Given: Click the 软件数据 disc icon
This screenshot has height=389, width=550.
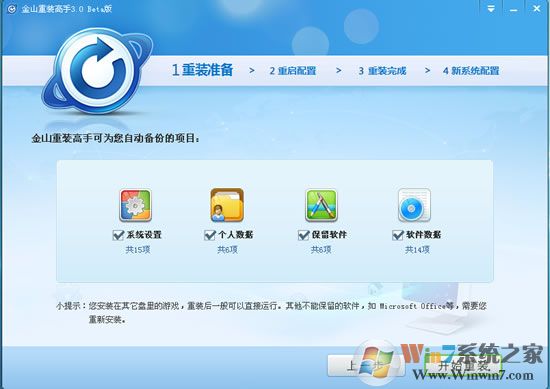Looking at the screenshot, I should pos(414,205).
